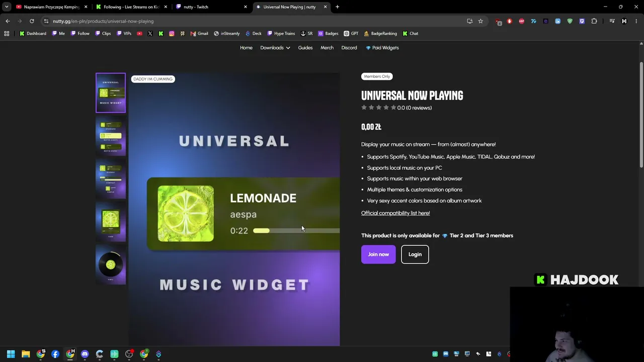Image resolution: width=644 pixels, height=362 pixels.
Task: Open the Instagram bookmark icon
Action: point(172,34)
